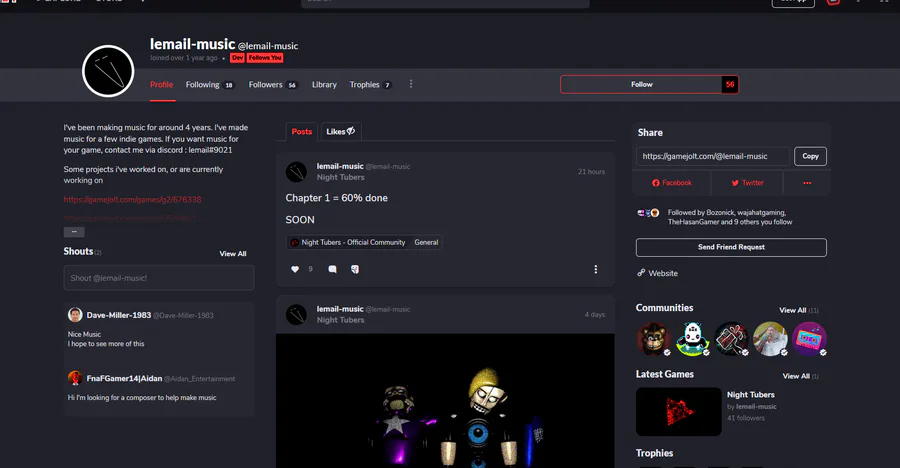900x468 pixels.
Task: Open author avatar on 4 days post
Action: 296,315
